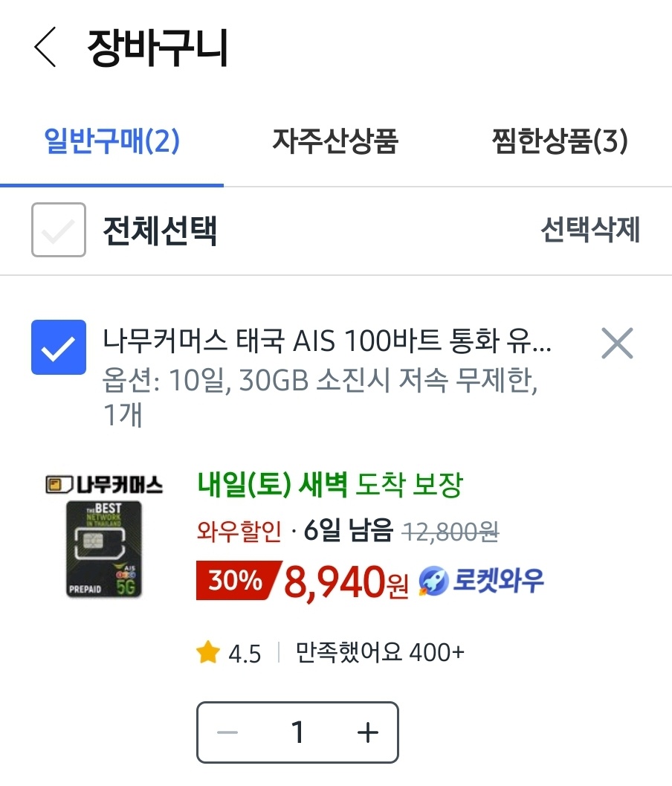The image size is (672, 786).
Task: Tap 선택삭제 to delete selected items
Action: (590, 230)
